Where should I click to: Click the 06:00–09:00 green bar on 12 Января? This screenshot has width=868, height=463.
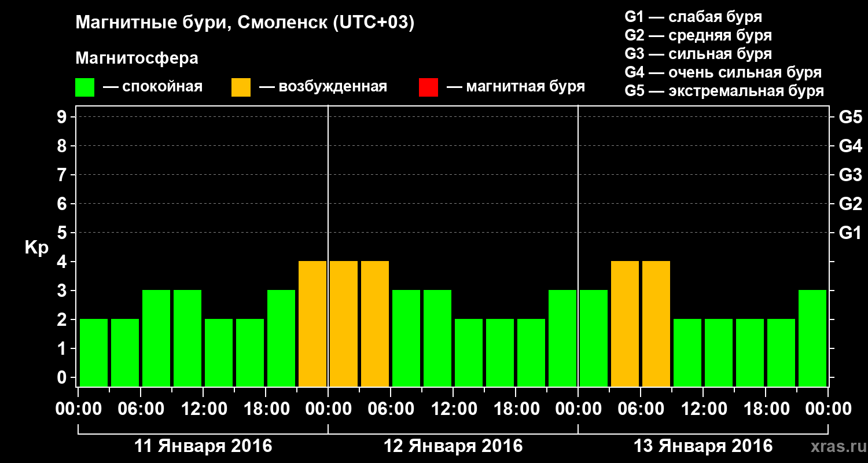[x=406, y=338]
